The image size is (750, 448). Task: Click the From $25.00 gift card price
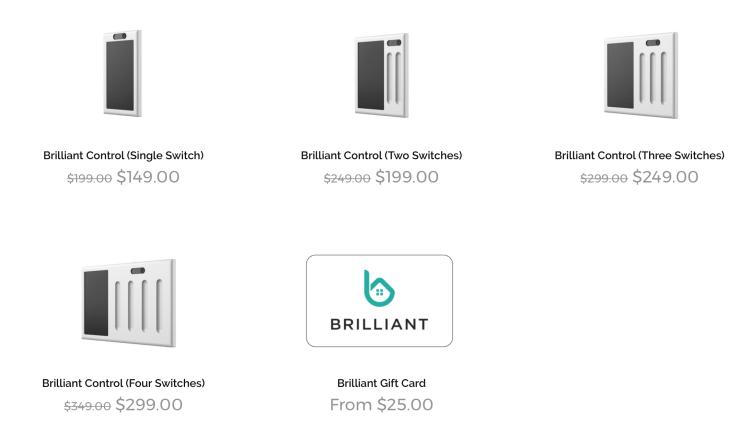(x=381, y=405)
